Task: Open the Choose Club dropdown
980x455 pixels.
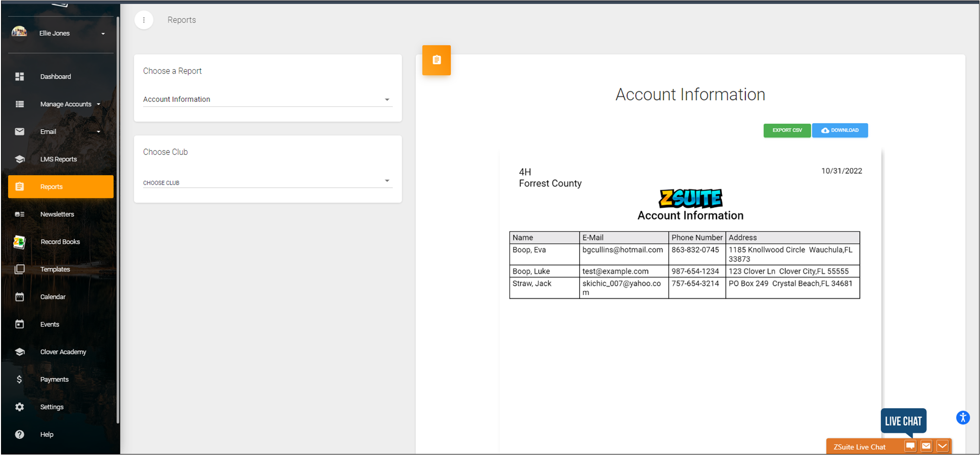Action: (267, 182)
